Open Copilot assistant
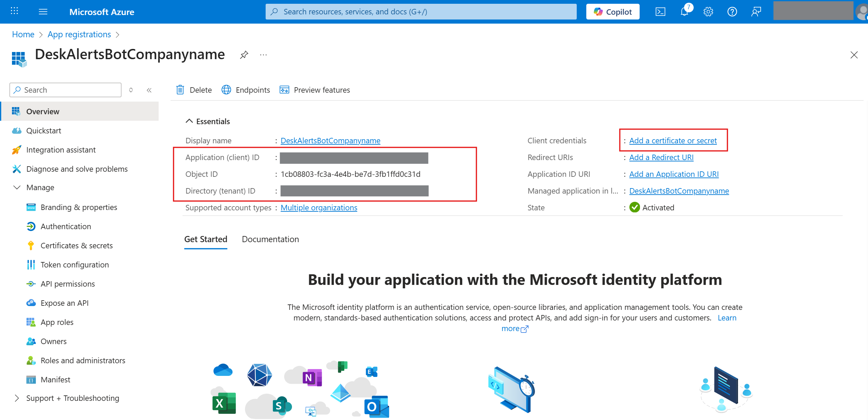The image size is (868, 420). coord(612,11)
